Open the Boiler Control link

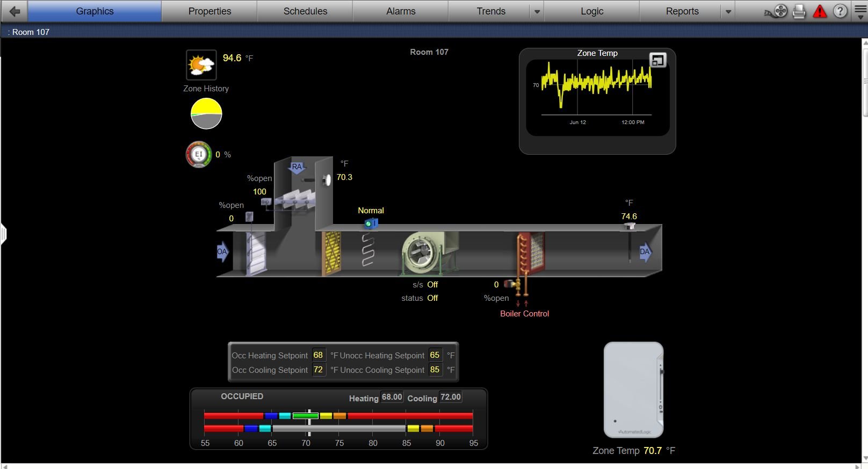(x=524, y=314)
